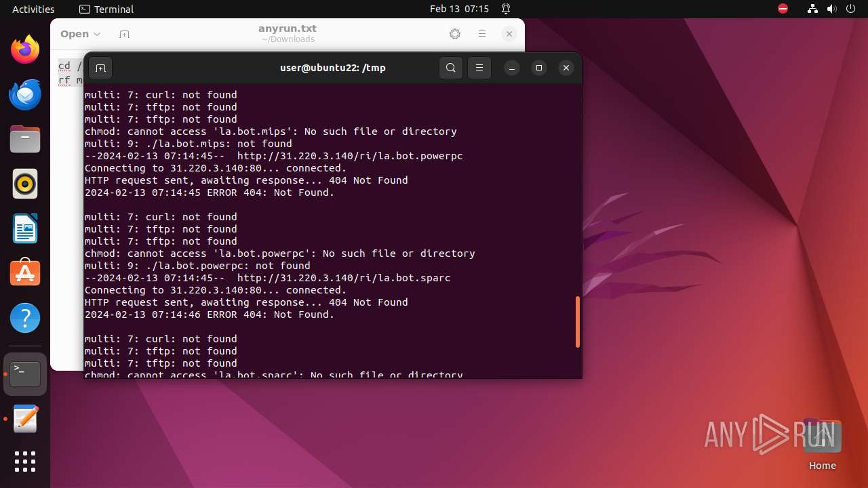The height and width of the screenshot is (488, 868).
Task: Open terminal hamburger menu
Action: tap(479, 68)
